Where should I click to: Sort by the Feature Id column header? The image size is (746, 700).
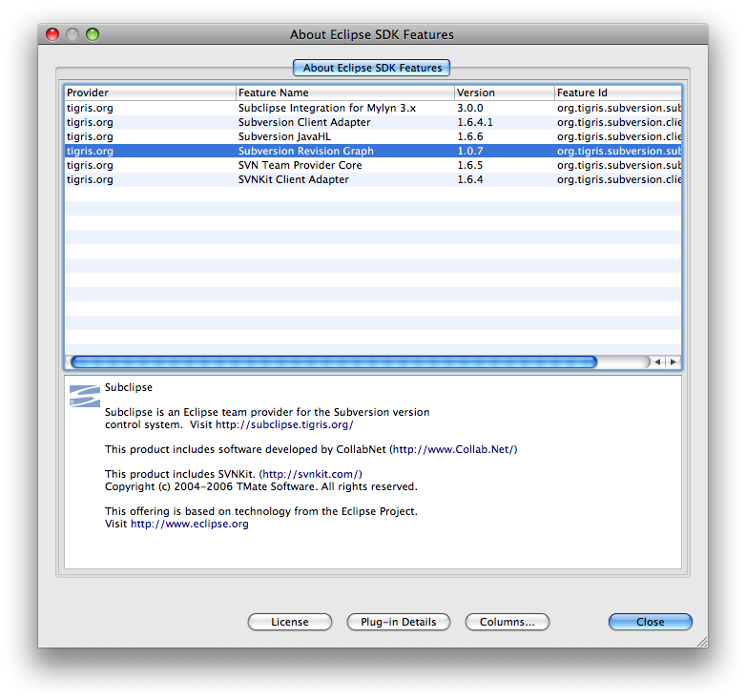pos(618,93)
